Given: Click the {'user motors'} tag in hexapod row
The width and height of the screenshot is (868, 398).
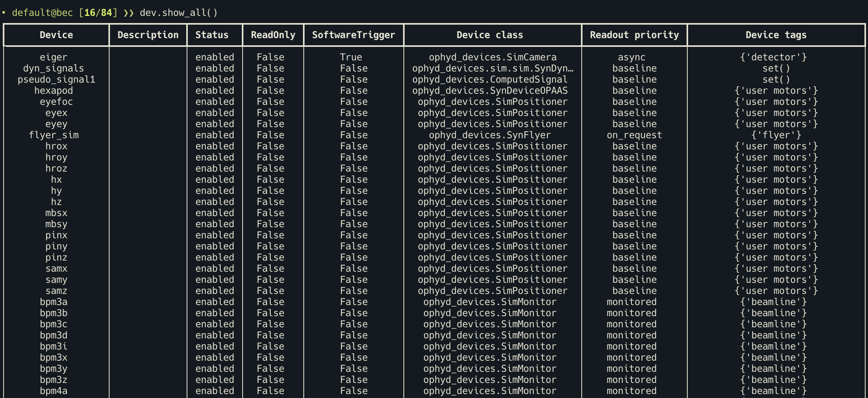Looking at the screenshot, I should 776,91.
